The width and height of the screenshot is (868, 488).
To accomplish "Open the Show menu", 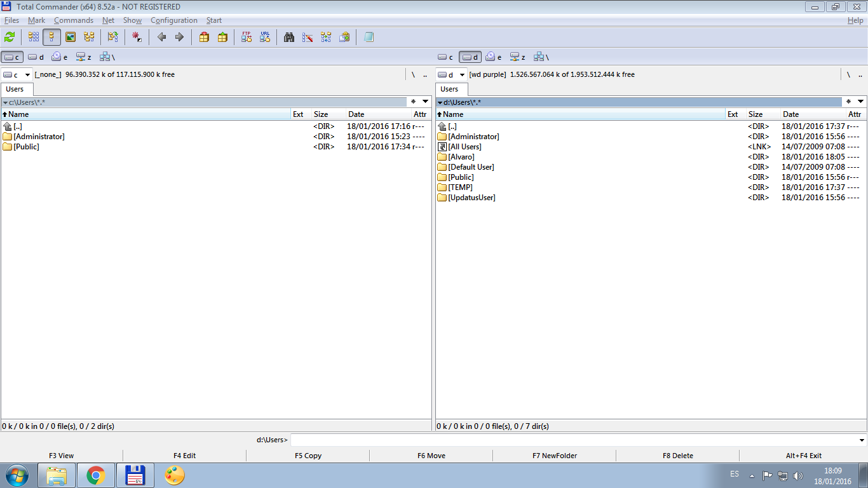I will click(x=132, y=20).
